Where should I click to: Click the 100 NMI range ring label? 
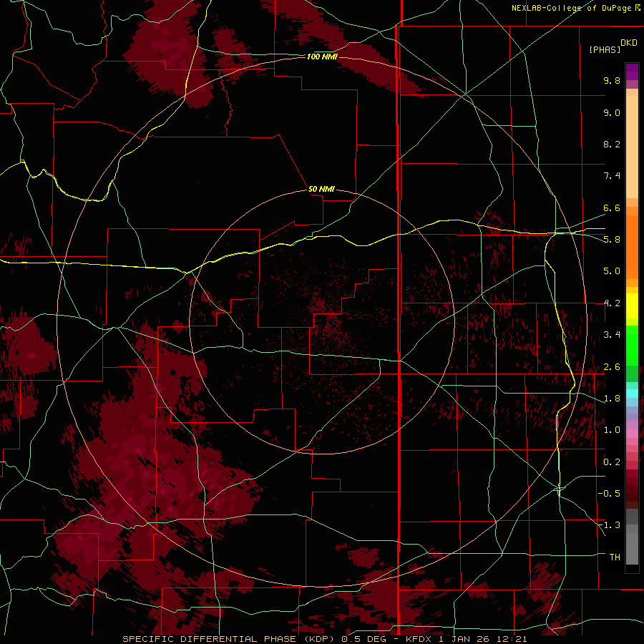click(322, 57)
